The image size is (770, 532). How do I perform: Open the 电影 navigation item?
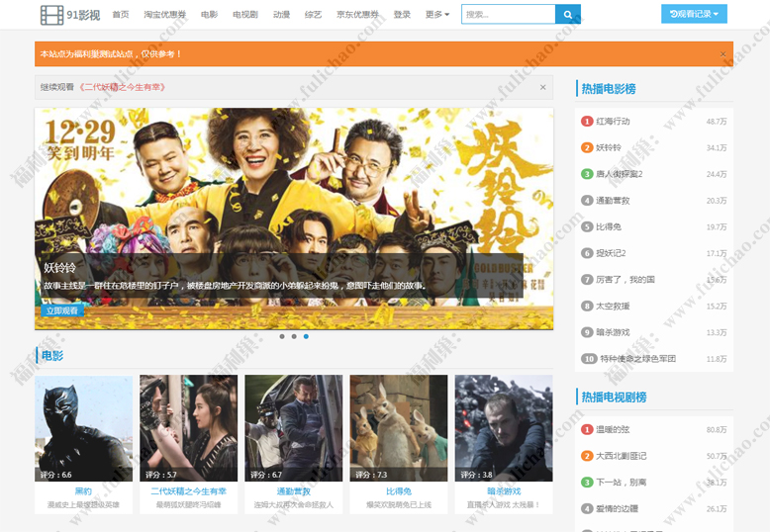[209, 14]
